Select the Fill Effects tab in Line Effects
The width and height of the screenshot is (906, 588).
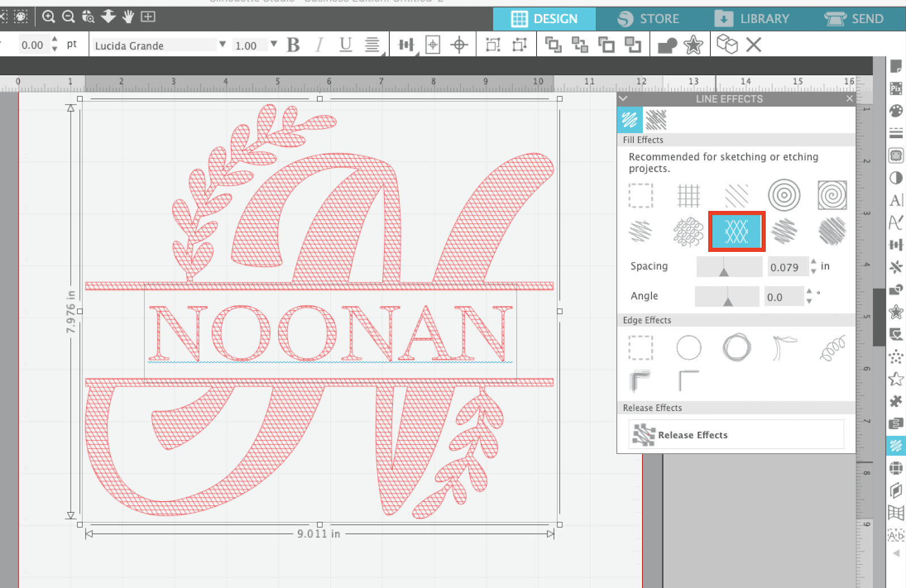[630, 120]
